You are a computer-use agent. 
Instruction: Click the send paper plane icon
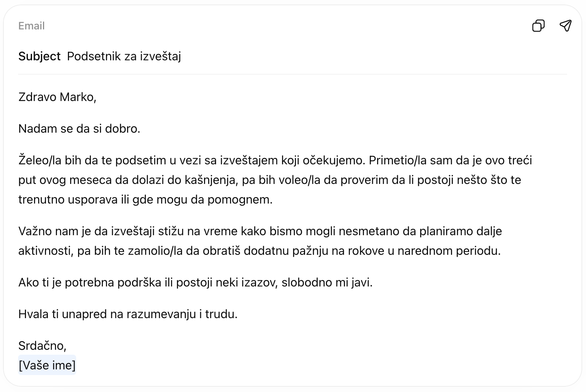[x=566, y=26]
